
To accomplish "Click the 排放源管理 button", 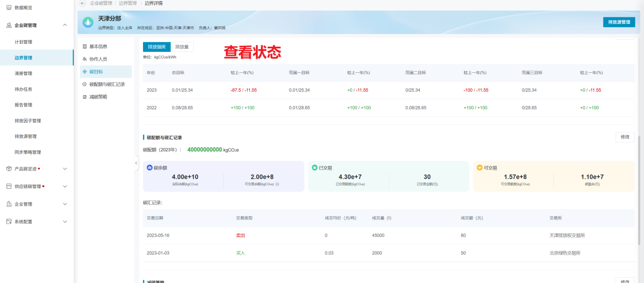I will 619,22.
